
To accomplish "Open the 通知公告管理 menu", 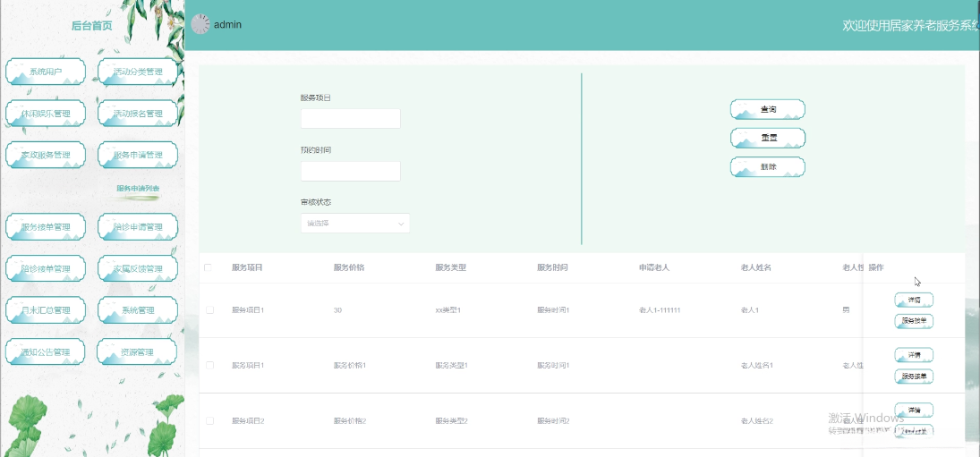I will (x=46, y=352).
